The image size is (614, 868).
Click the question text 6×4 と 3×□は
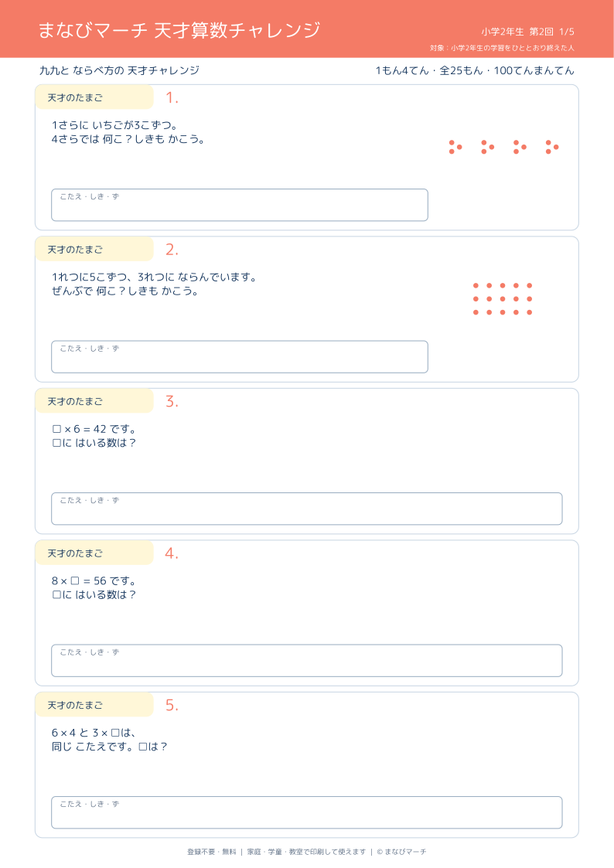point(94,733)
